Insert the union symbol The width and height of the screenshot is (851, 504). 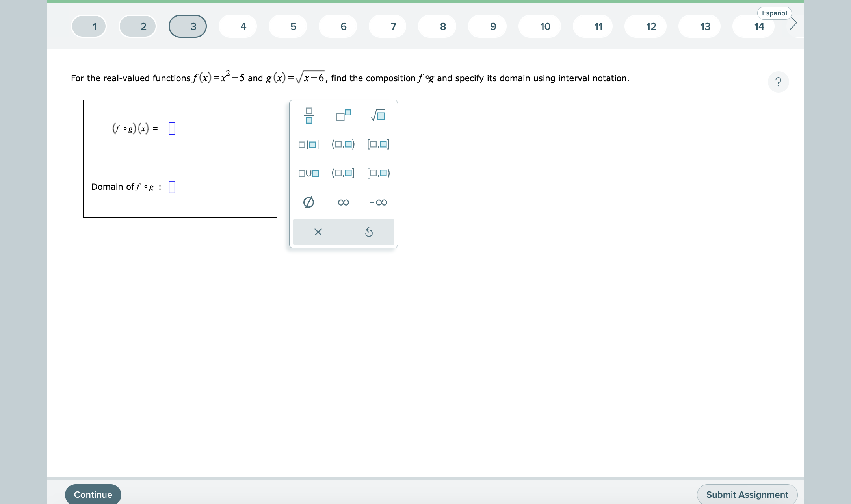(309, 173)
